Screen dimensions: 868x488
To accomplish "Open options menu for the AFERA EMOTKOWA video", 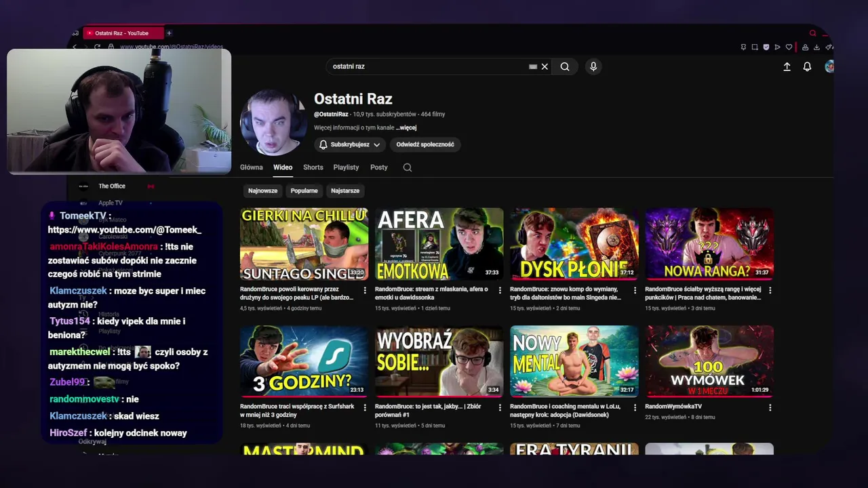I will [500, 290].
